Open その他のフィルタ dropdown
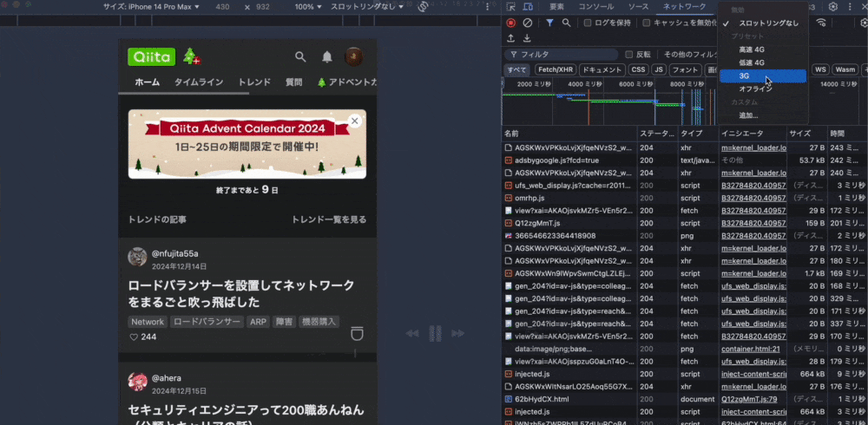The width and height of the screenshot is (868, 425). coord(691,55)
